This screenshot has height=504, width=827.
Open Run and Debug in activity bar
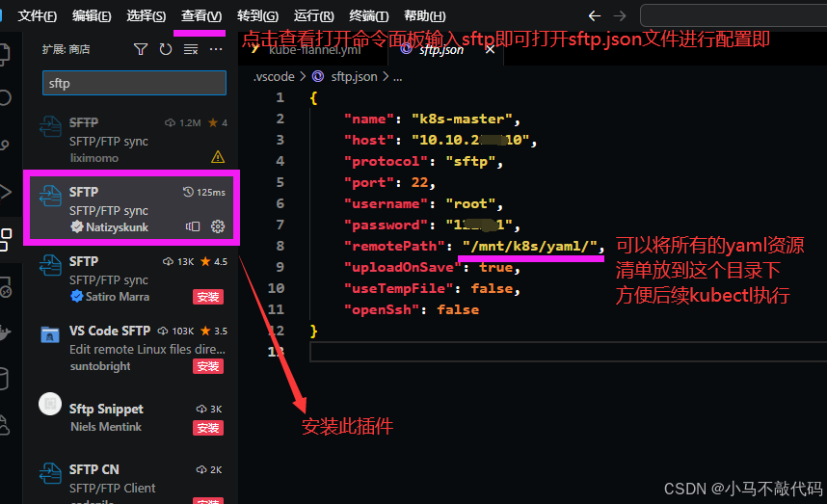[5, 192]
